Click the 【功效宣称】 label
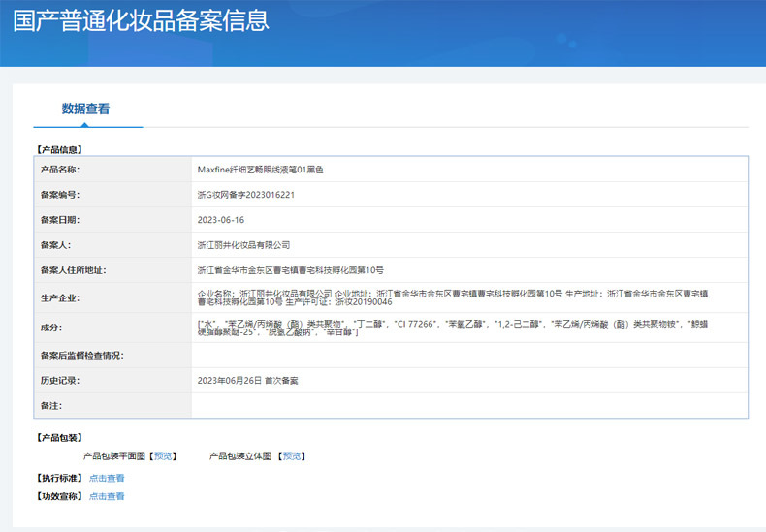Screen dimensions: 766x532 (x=59, y=496)
